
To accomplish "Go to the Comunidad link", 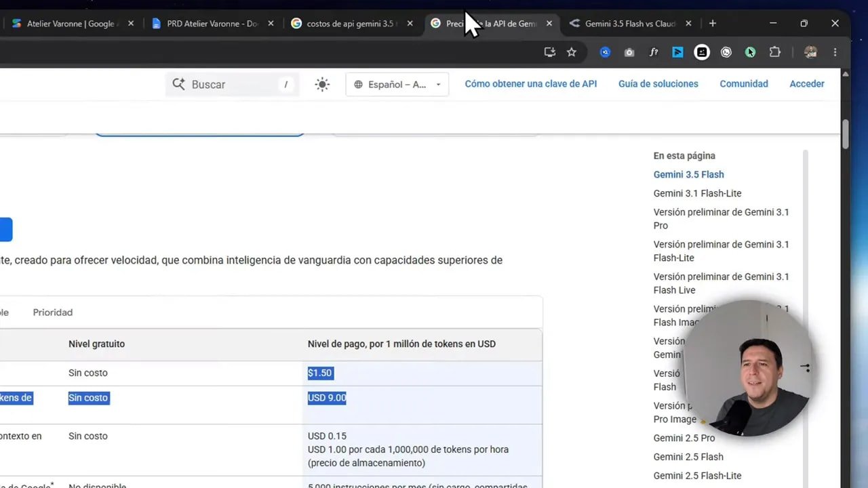I will click(744, 84).
